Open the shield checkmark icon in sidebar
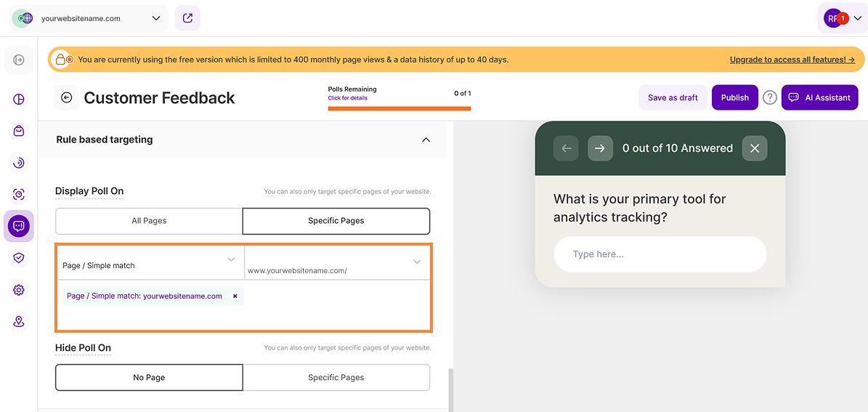 (x=19, y=258)
